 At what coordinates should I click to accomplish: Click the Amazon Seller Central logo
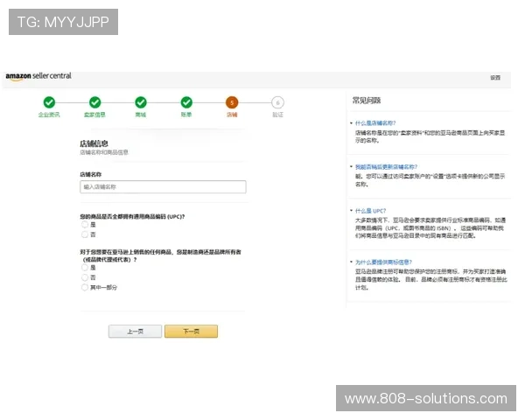[x=38, y=76]
